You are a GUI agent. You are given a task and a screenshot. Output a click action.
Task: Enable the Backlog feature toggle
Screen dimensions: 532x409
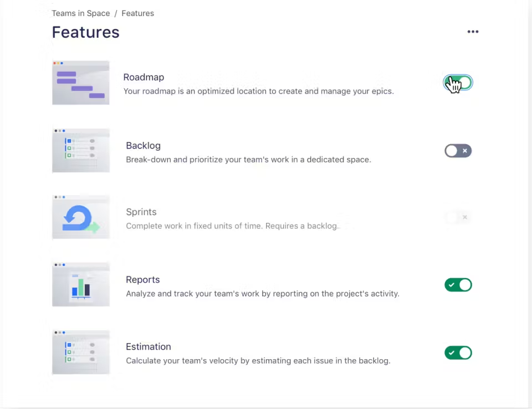point(458,151)
